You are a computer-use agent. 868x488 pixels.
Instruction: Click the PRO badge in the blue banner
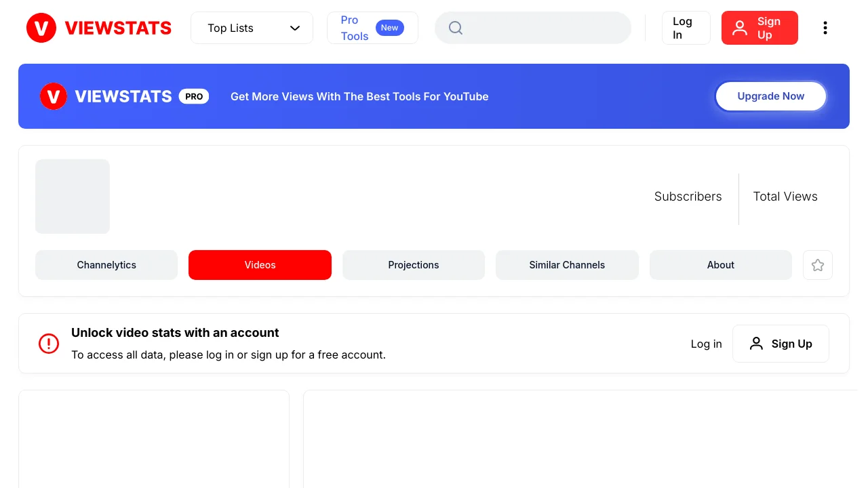point(194,96)
